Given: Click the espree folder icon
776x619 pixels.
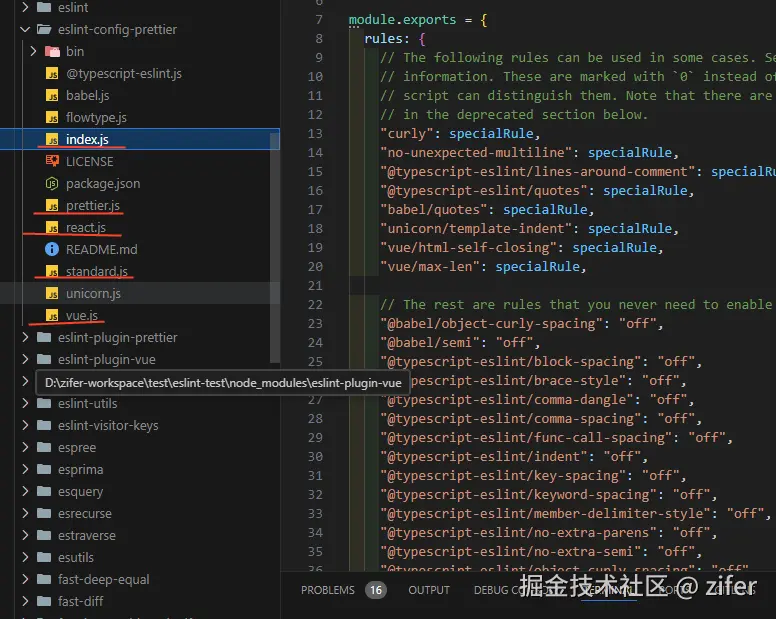Looking at the screenshot, I should [44, 447].
